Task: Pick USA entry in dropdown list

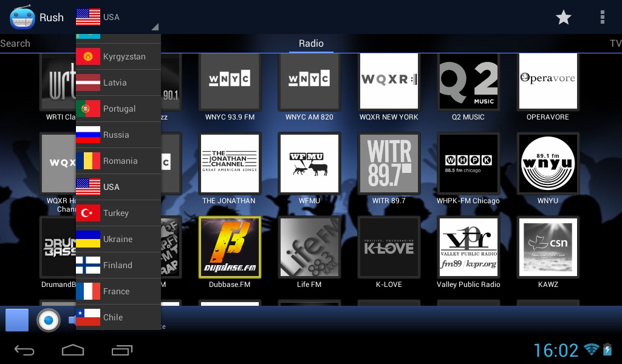Action: click(x=118, y=187)
